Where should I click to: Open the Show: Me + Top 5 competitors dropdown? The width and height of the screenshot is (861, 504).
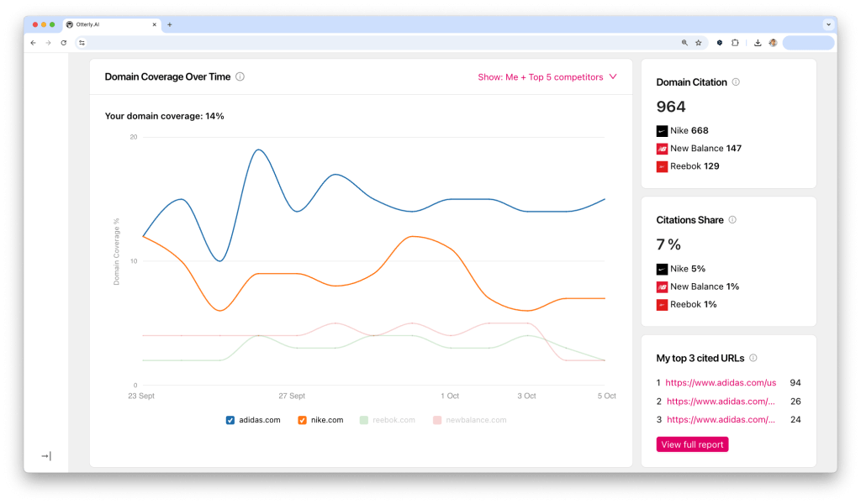[547, 76]
